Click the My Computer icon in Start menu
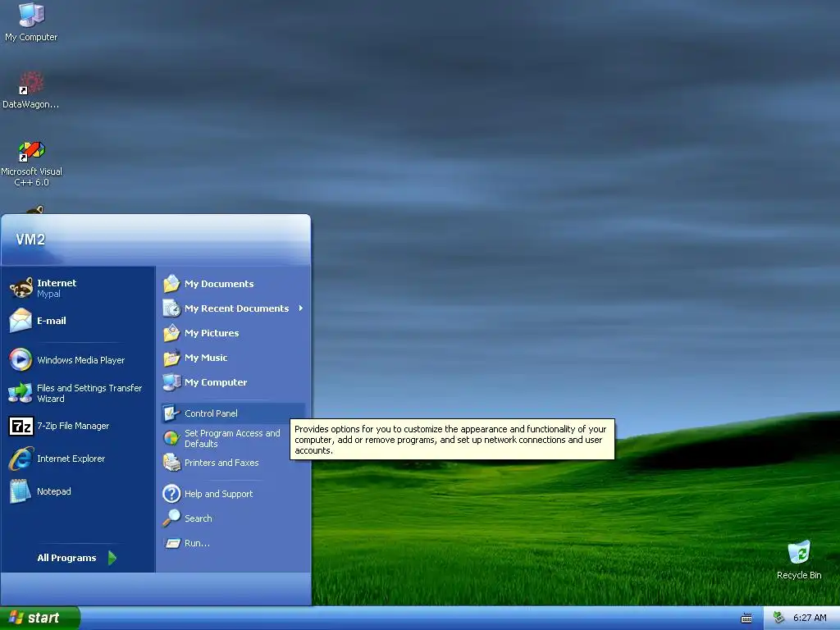The image size is (840, 630). click(171, 382)
